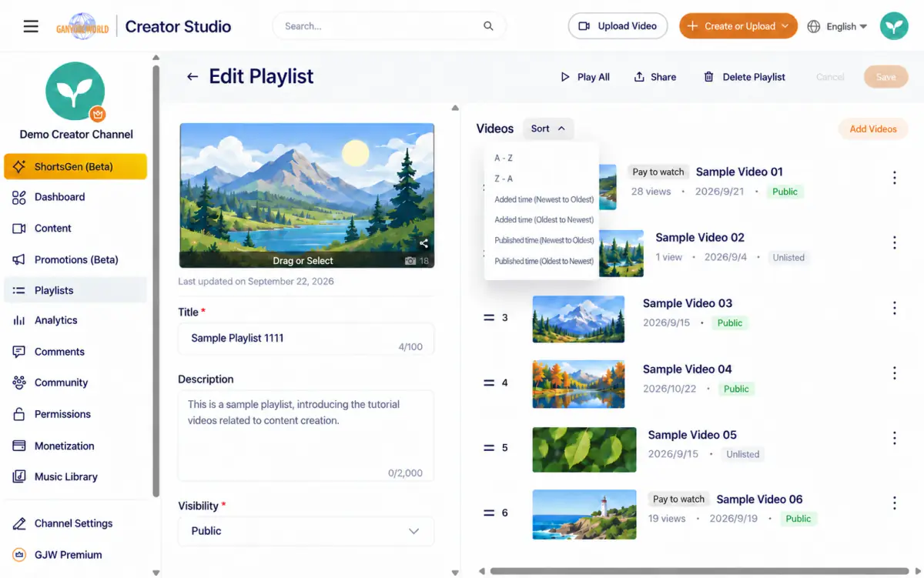The image size is (924, 578).
Task: Click the reorder handle for video 3
Action: (488, 317)
